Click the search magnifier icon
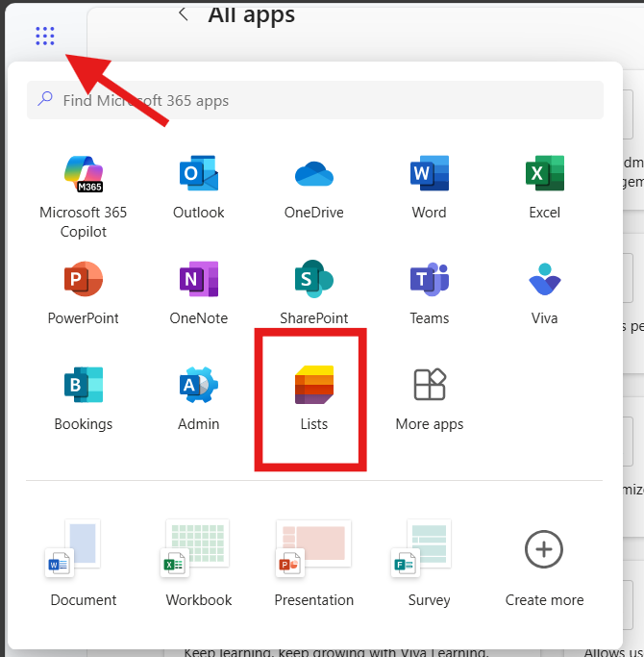The width and height of the screenshot is (644, 657). click(x=45, y=99)
